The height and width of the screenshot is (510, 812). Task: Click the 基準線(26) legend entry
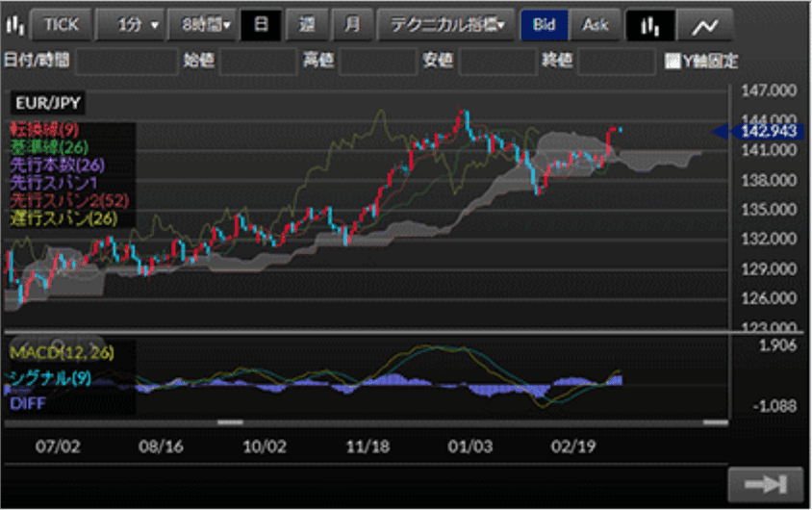pyautogui.click(x=49, y=147)
